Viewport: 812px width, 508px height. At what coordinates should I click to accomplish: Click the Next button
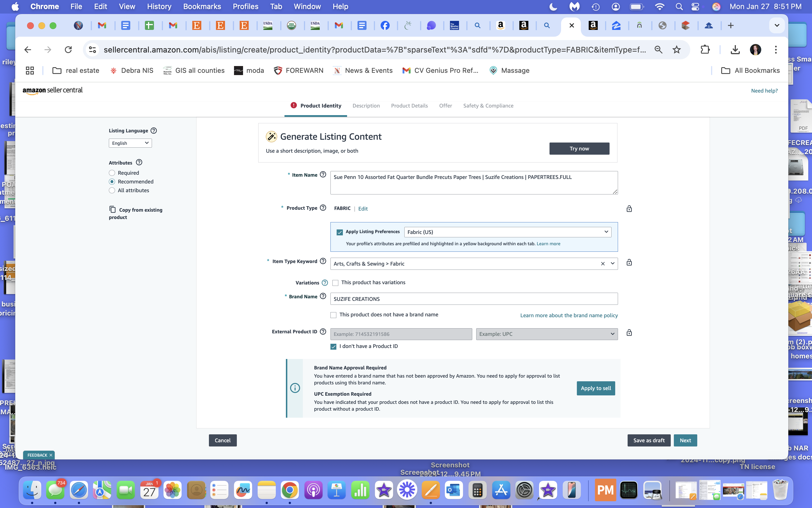[685, 440]
